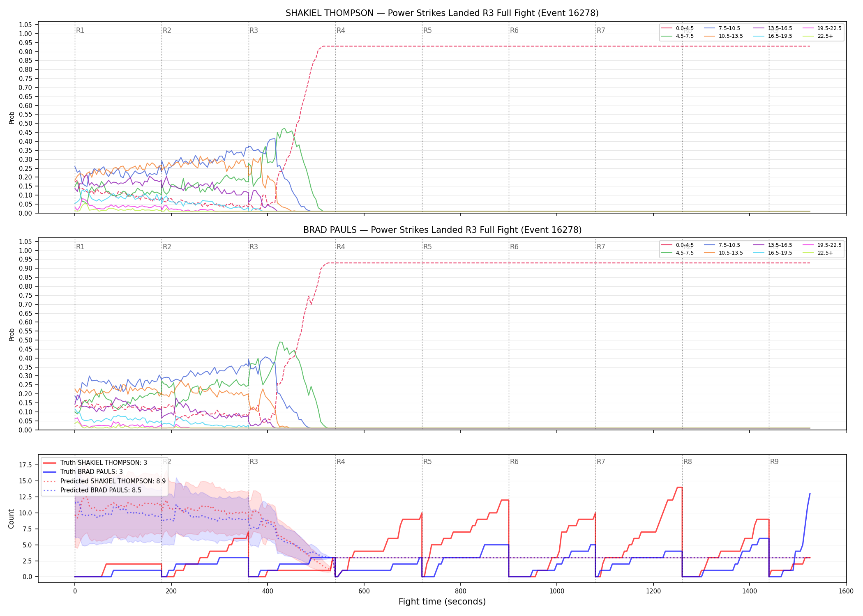Viewport: 863px width, 616px height.
Task: Select the 13.5-16.5 legend entry in Thompson chart
Action: 773,28
